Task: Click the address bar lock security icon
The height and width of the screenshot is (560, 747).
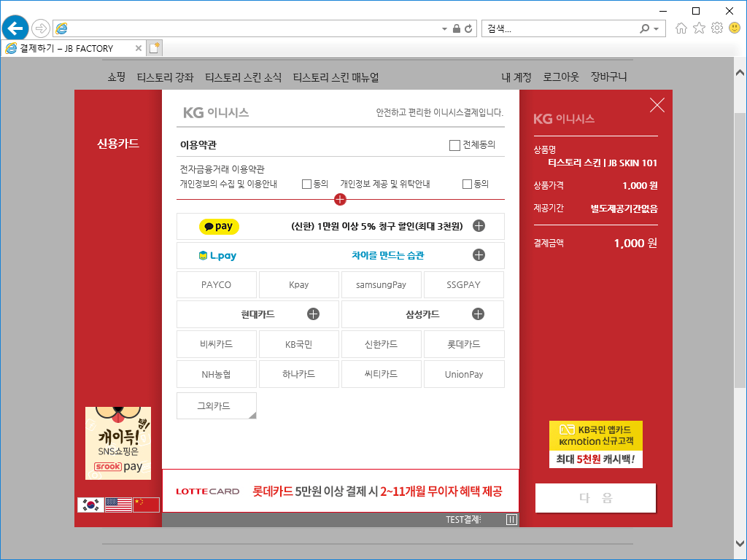Action: pyautogui.click(x=457, y=28)
